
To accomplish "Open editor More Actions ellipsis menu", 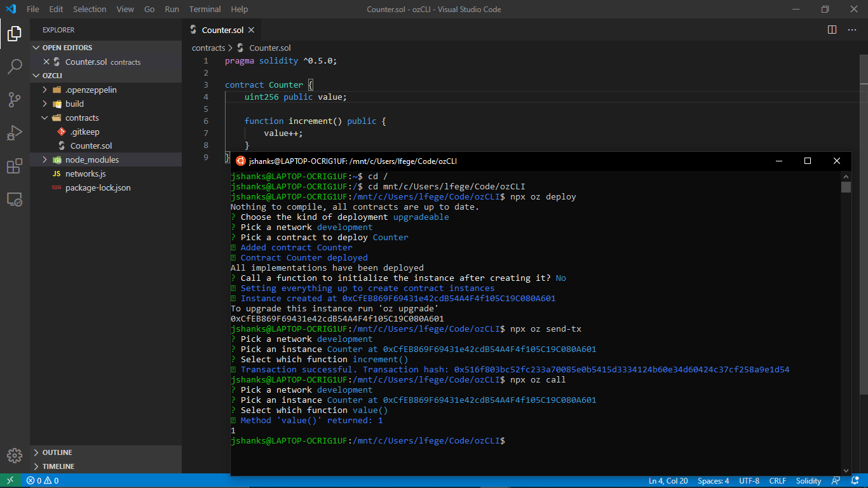I will click(852, 30).
